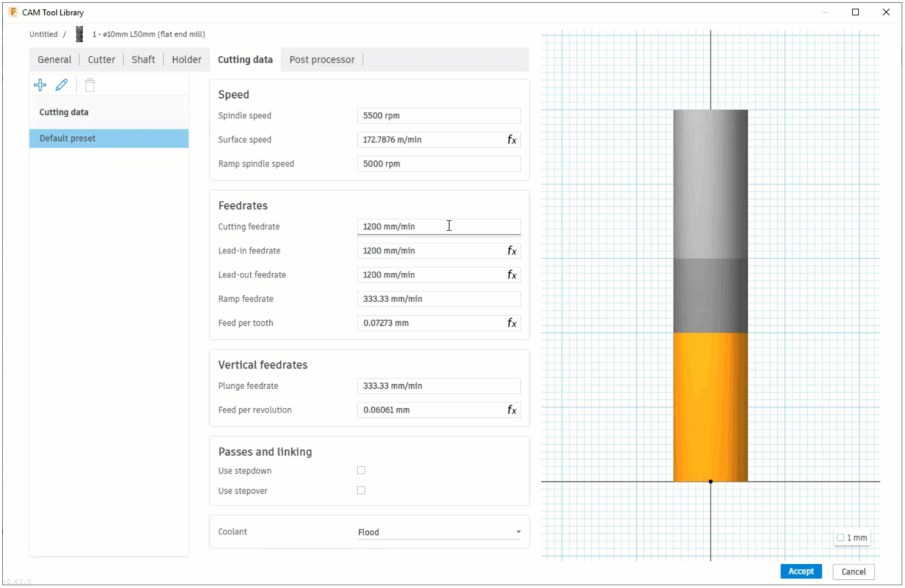The height and width of the screenshot is (588, 905).
Task: Switch to the Post processor tab
Action: point(322,59)
